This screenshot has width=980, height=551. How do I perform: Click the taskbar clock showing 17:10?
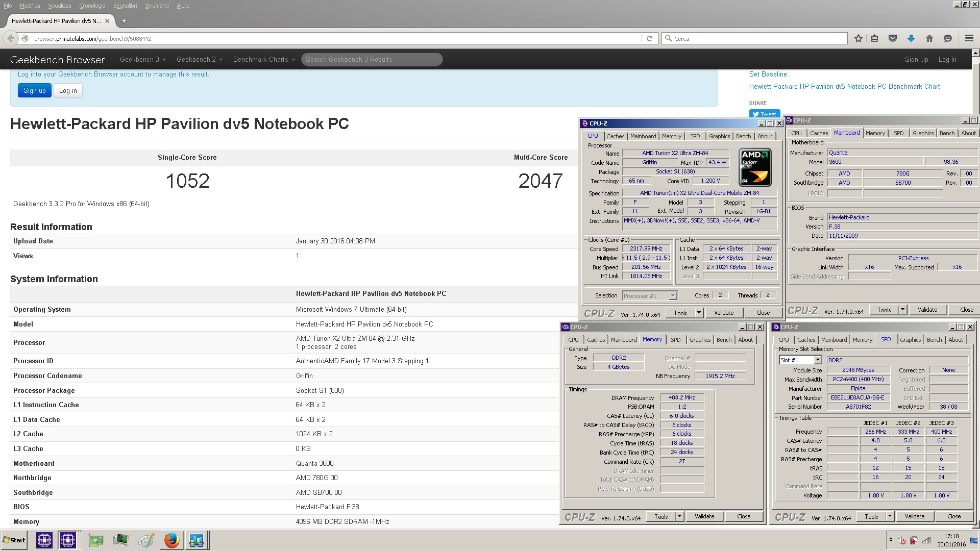[x=951, y=536]
